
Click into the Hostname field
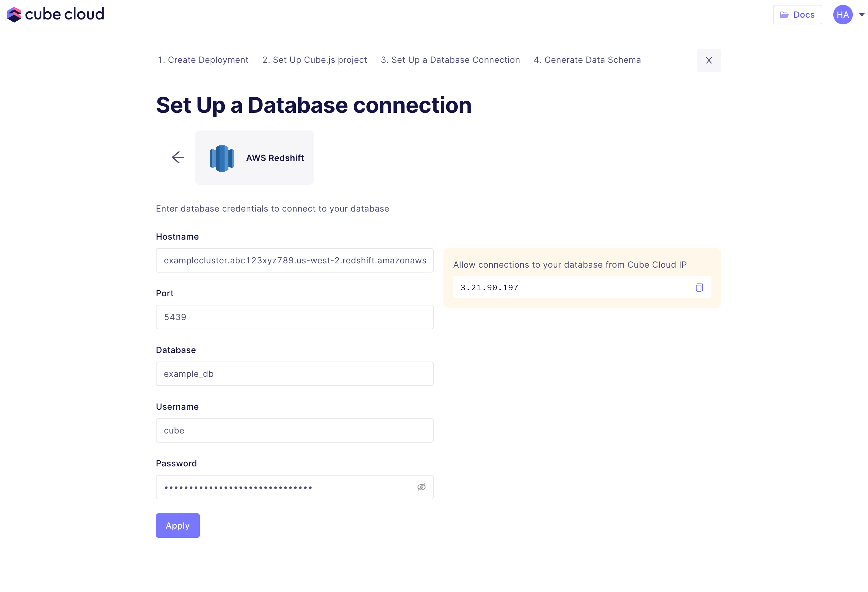tap(294, 261)
